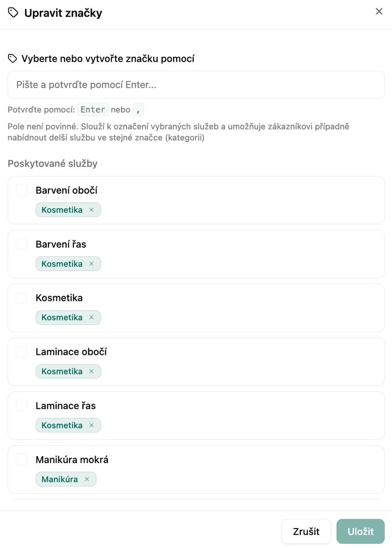Viewport: 392px width, 548px height.
Task: Remove Kosmetika tag from Kosmetika service
Action: 91,318
